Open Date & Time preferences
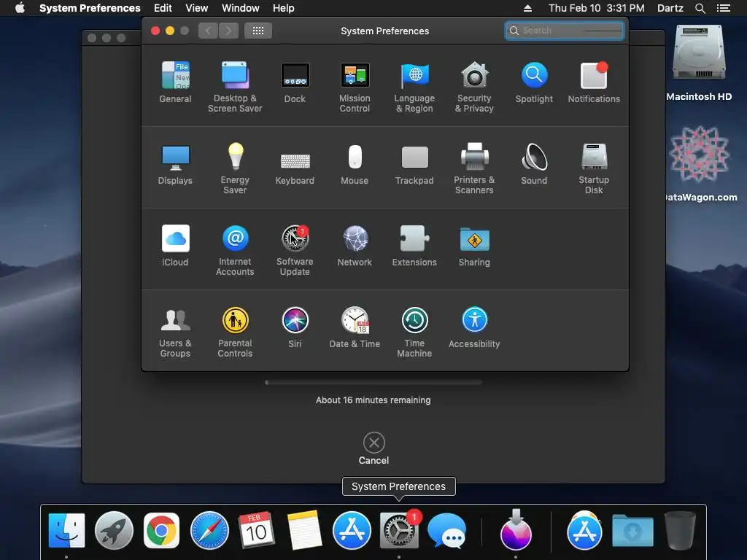 (355, 327)
